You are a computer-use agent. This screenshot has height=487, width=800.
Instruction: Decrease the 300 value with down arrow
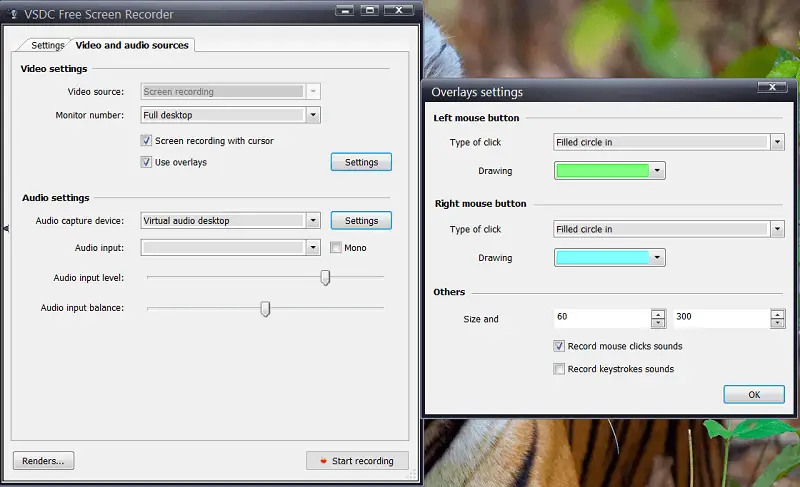coord(777,323)
